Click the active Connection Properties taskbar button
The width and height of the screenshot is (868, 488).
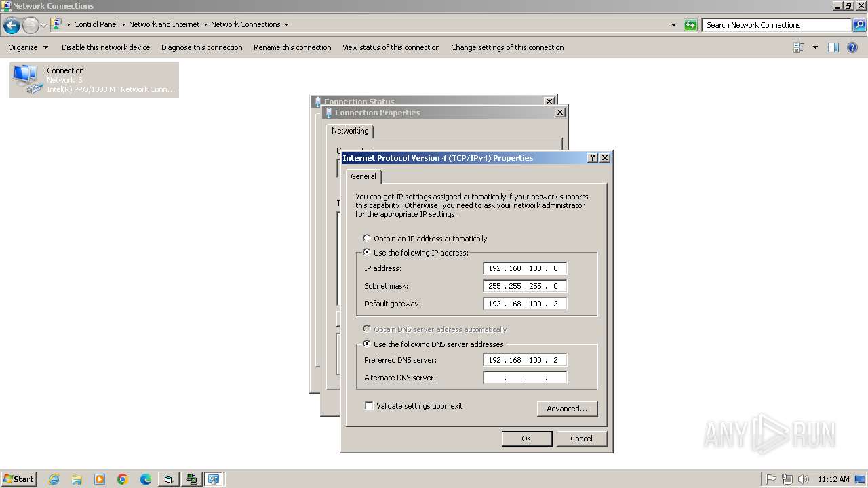click(x=214, y=479)
